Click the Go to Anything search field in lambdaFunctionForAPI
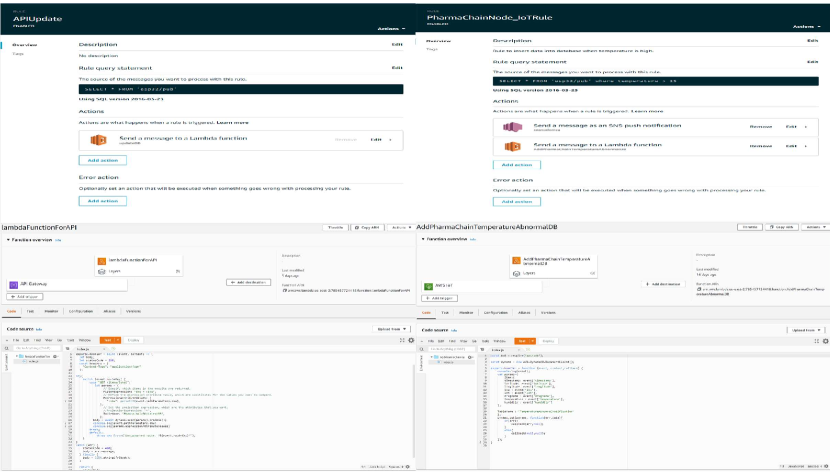 (x=36, y=349)
